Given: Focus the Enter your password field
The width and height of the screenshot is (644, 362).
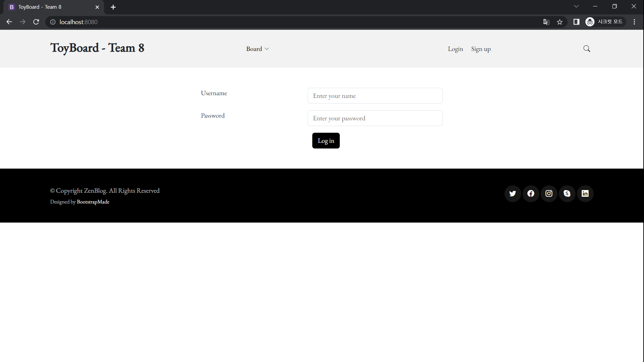Looking at the screenshot, I should pos(375,118).
